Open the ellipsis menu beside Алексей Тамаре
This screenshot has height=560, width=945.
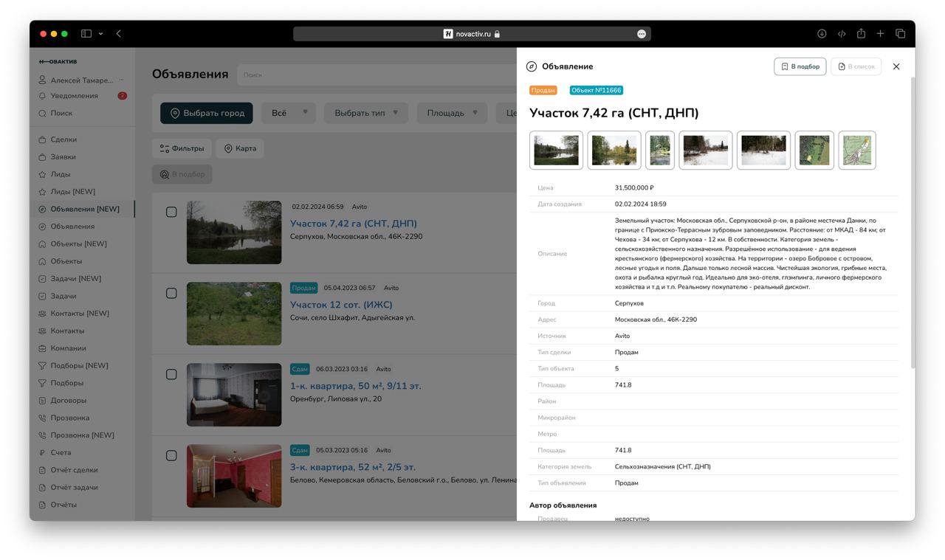click(x=121, y=80)
